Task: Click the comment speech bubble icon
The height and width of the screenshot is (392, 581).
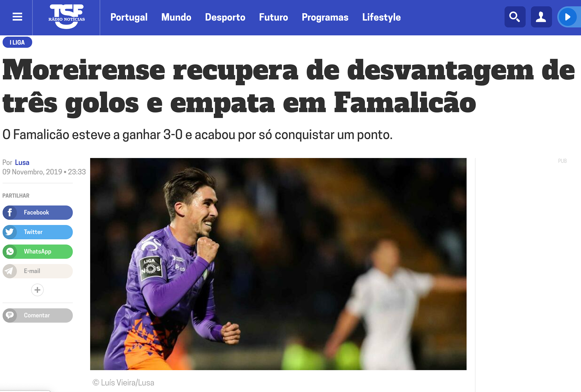Action: tap(10, 315)
